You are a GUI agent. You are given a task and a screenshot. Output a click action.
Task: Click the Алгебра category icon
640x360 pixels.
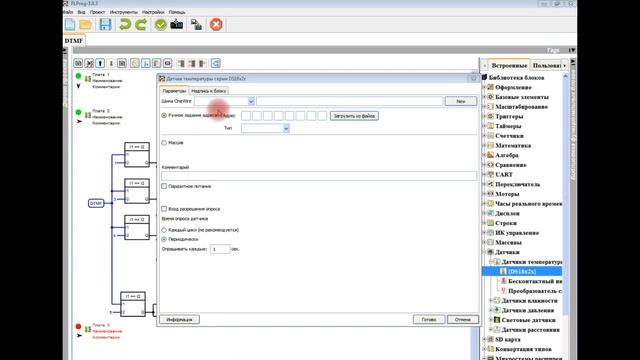coord(491,155)
